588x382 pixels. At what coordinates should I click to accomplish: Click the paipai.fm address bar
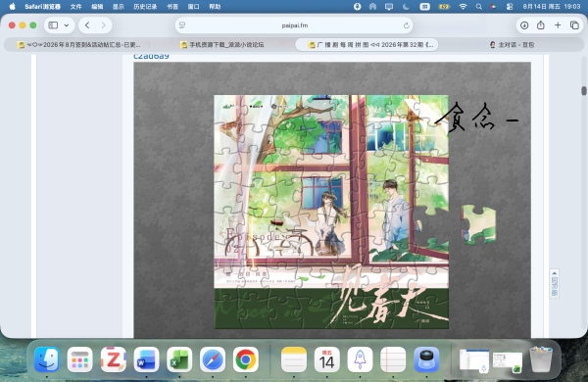click(x=294, y=25)
